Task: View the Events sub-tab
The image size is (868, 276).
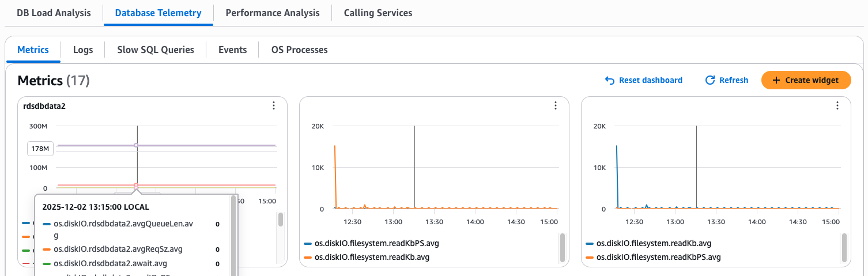Action: point(232,50)
